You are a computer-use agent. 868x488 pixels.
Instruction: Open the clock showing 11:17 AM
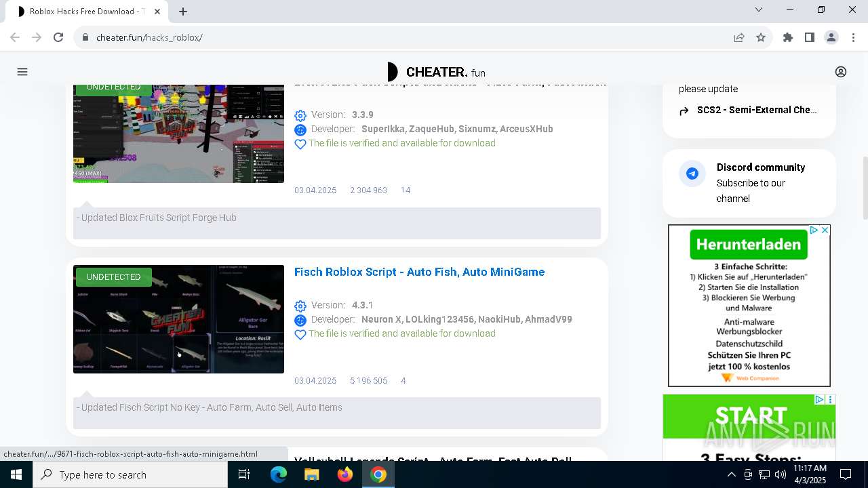tap(810, 474)
